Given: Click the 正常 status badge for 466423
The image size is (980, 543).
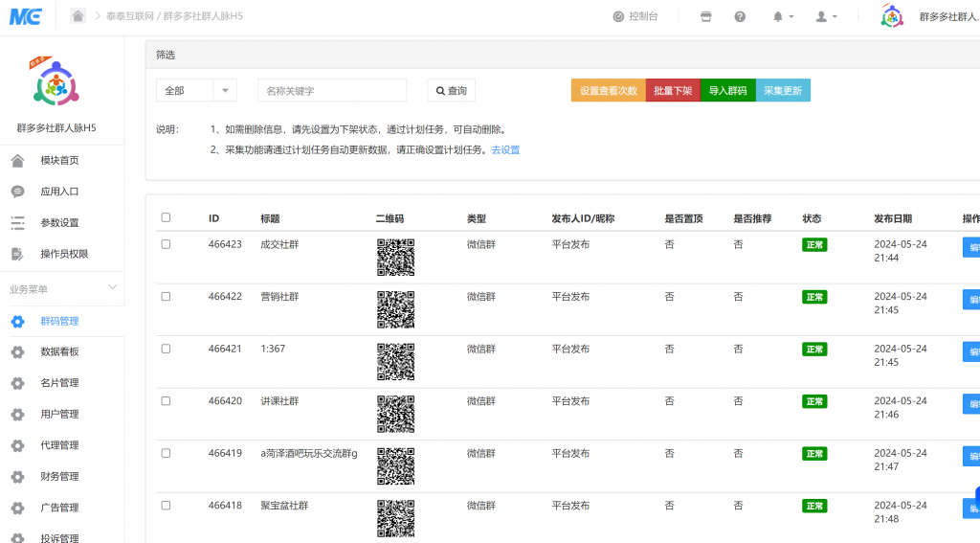Looking at the screenshot, I should tap(814, 245).
